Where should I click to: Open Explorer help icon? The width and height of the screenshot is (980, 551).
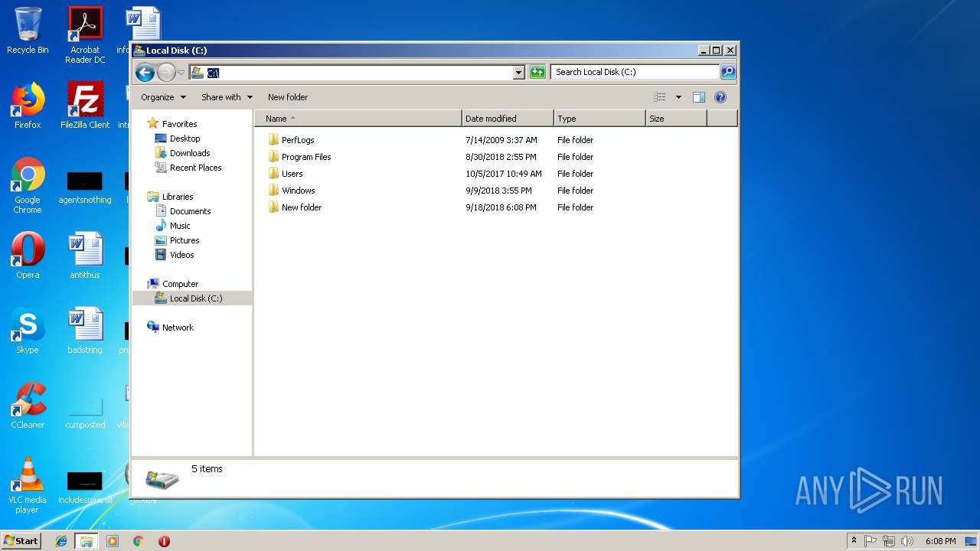pyautogui.click(x=720, y=97)
